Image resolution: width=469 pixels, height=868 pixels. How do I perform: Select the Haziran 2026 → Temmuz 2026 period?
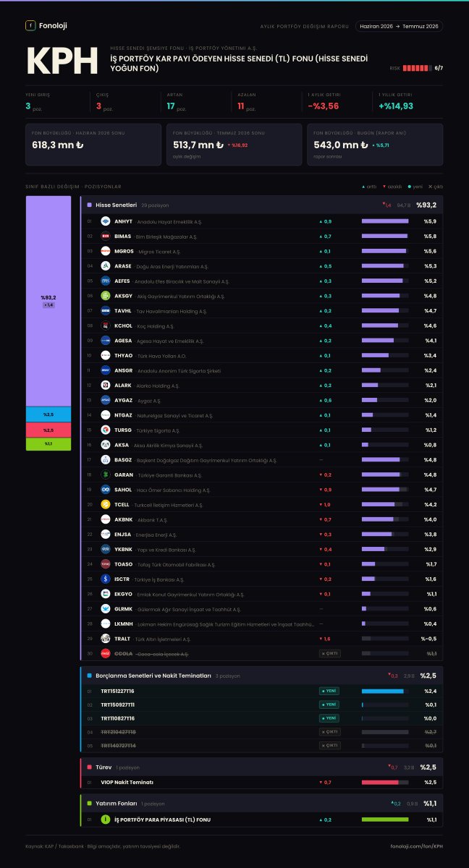pyautogui.click(x=400, y=26)
